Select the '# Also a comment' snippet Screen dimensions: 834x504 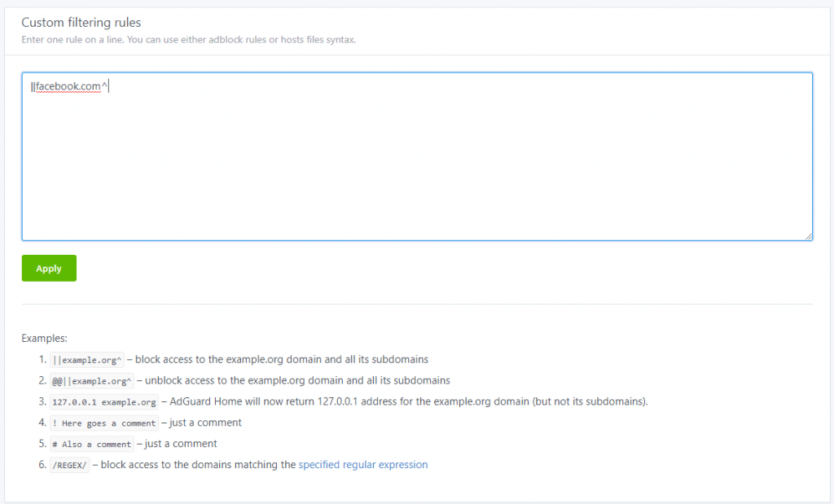(91, 444)
